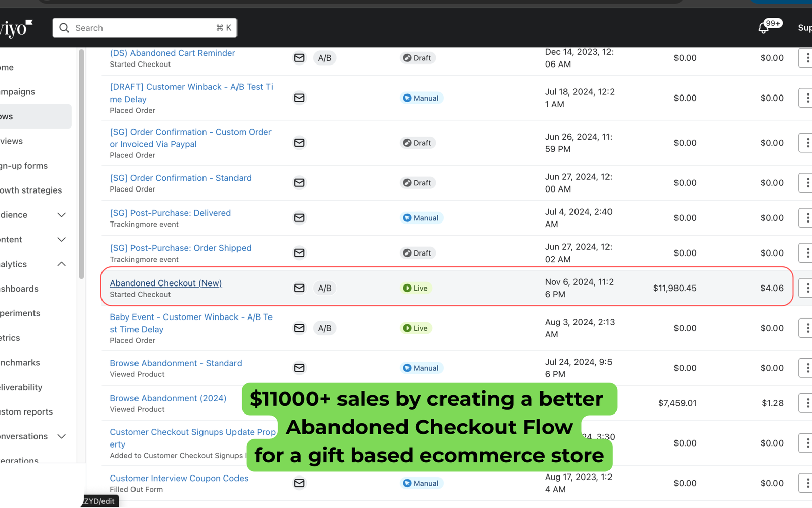Click Draft status on Order Confirmation - Standard
Image resolution: width=812 pixels, height=508 pixels.
click(x=417, y=183)
